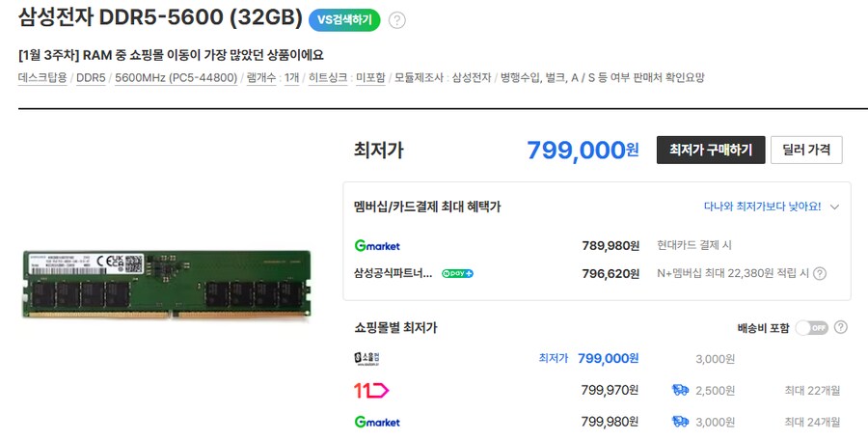Click the 삼성공식파트너 seller link
This screenshot has height=441, width=868.
pos(393,273)
